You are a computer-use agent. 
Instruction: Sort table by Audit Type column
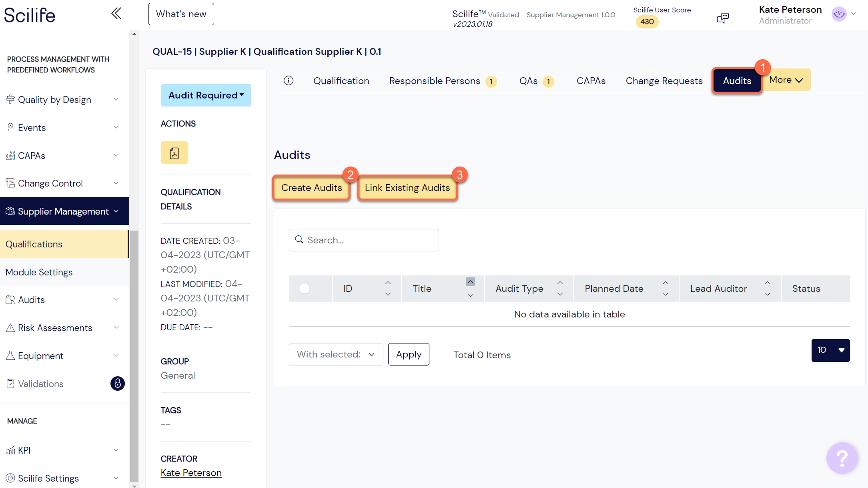(x=560, y=288)
